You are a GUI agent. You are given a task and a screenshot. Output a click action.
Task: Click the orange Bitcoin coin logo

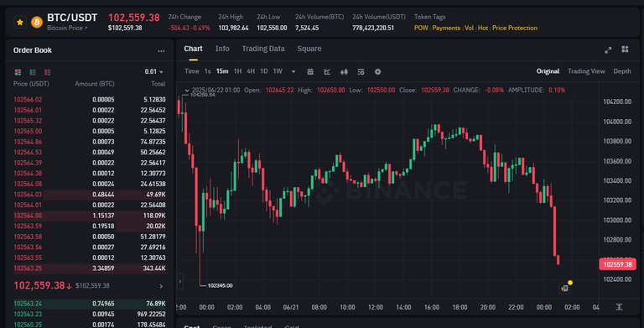coord(37,22)
